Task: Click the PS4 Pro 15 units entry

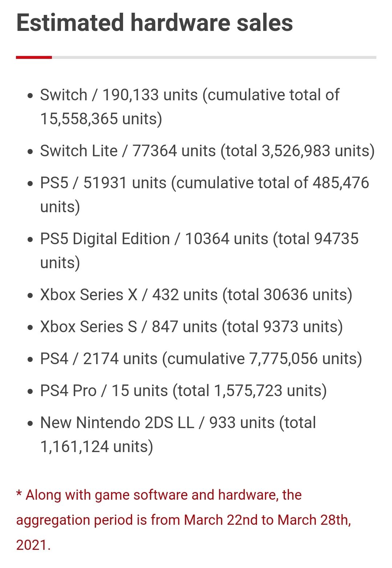Action: coord(183,391)
